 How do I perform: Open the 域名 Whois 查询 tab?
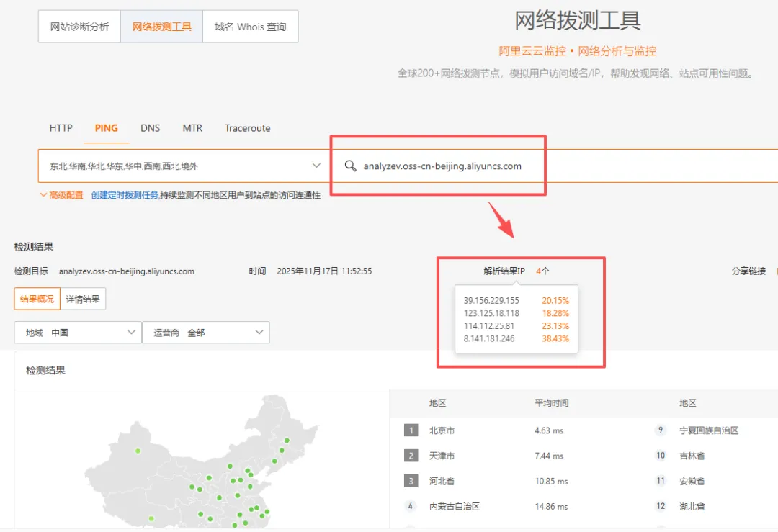coord(250,26)
